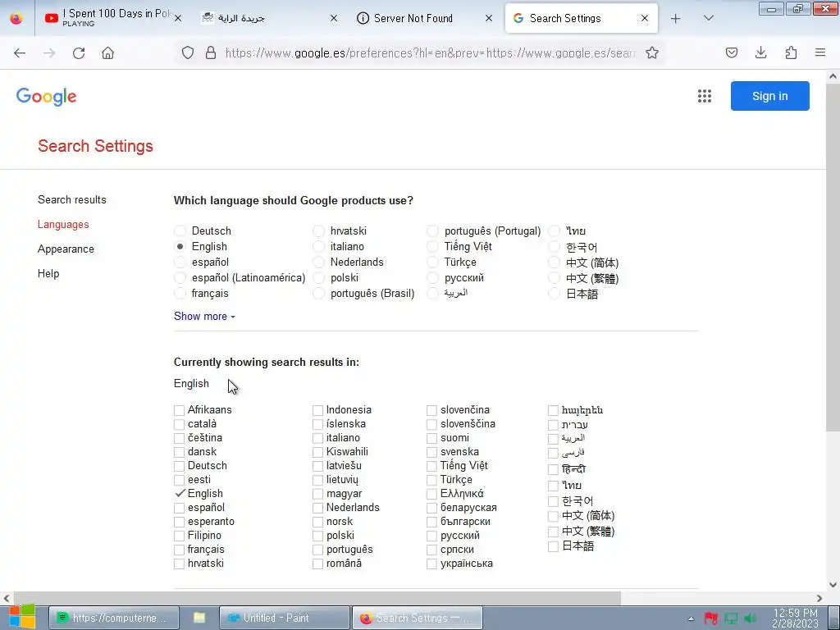Viewport: 840px width, 630px height.
Task: Select the Deutsch product language radio
Action: click(x=180, y=231)
